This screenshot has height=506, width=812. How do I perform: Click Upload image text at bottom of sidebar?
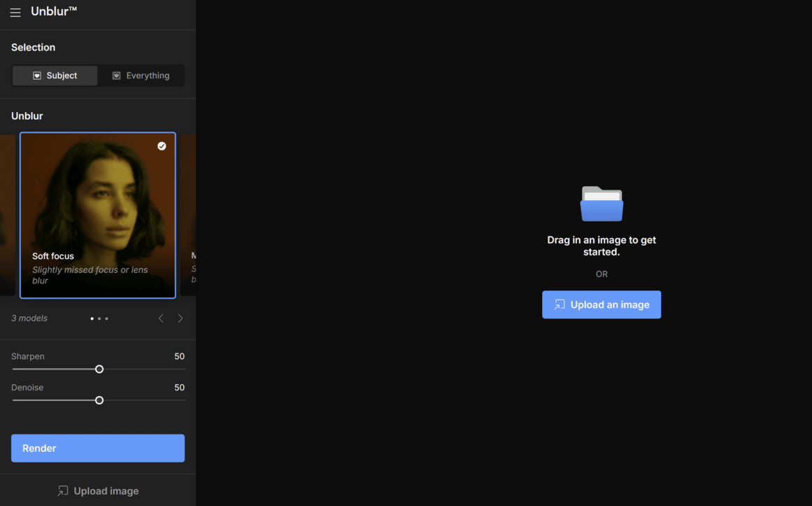[x=106, y=491]
